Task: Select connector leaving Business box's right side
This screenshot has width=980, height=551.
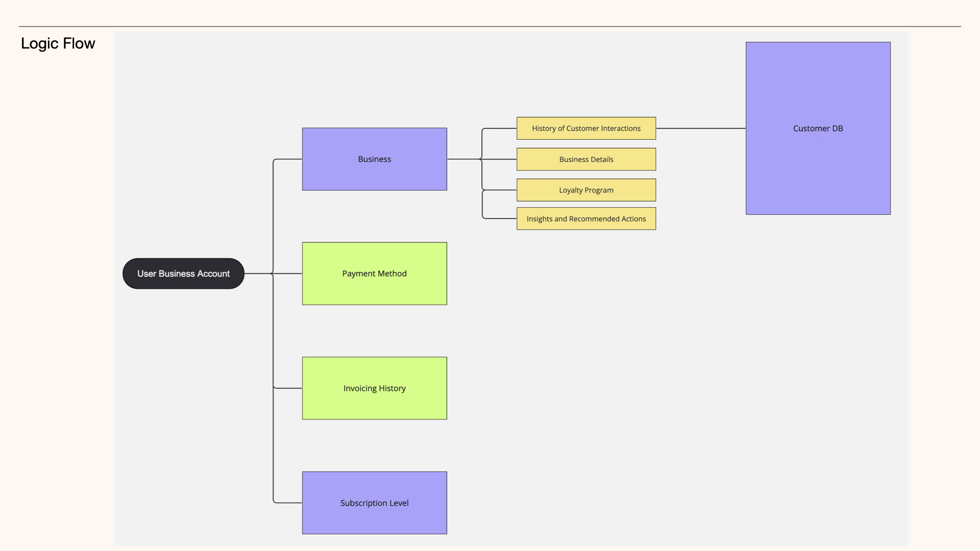Action: pos(463,159)
